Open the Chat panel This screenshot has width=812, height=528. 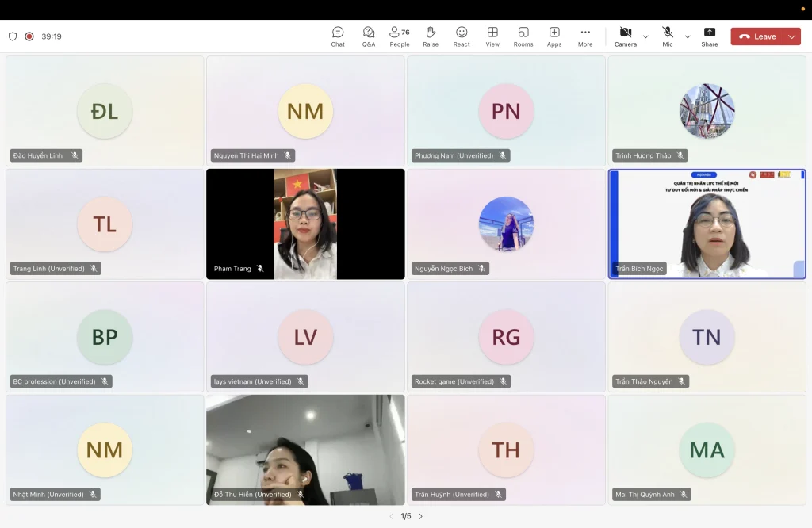pos(338,36)
